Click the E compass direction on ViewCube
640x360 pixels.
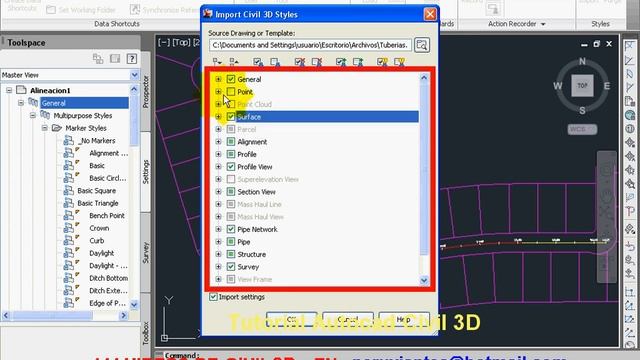pyautogui.click(x=607, y=86)
